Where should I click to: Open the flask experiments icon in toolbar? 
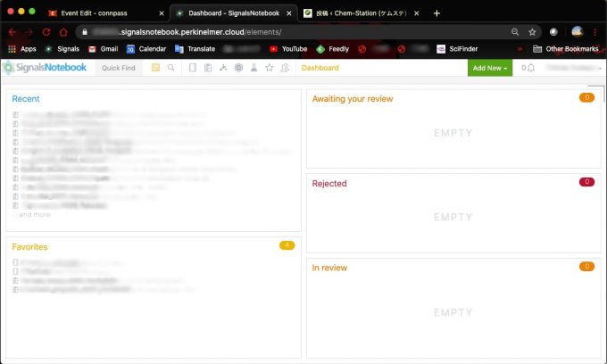click(254, 68)
